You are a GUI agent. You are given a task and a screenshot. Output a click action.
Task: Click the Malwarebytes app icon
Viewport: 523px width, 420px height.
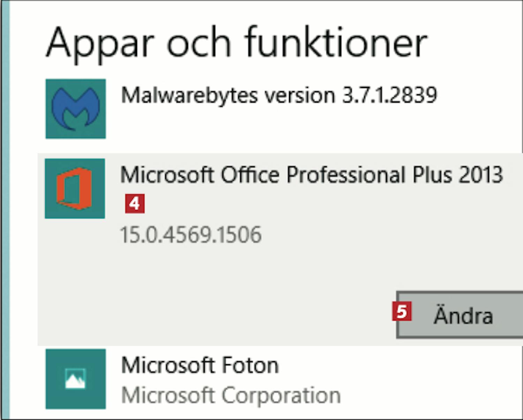coord(76,109)
